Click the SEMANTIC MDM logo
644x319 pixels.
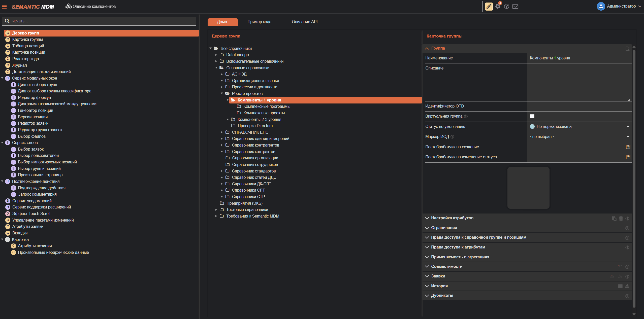tap(33, 7)
